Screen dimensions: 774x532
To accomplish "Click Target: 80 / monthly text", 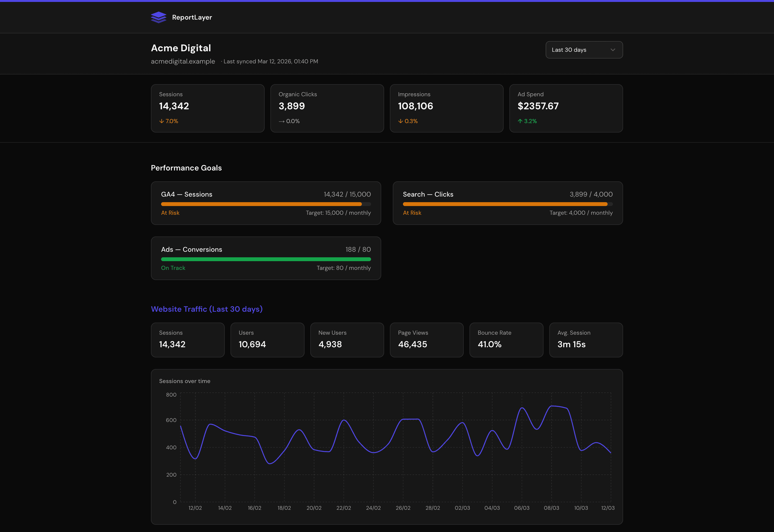I will coord(344,268).
